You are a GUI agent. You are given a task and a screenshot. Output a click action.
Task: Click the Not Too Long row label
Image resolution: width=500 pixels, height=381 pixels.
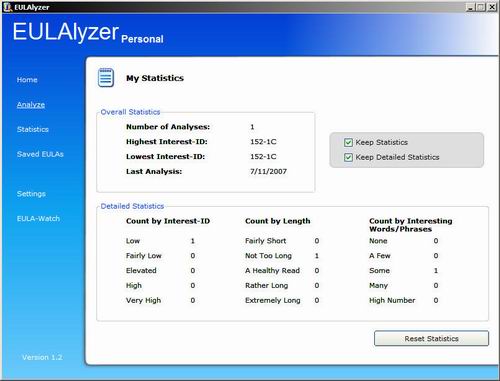[x=268, y=256]
